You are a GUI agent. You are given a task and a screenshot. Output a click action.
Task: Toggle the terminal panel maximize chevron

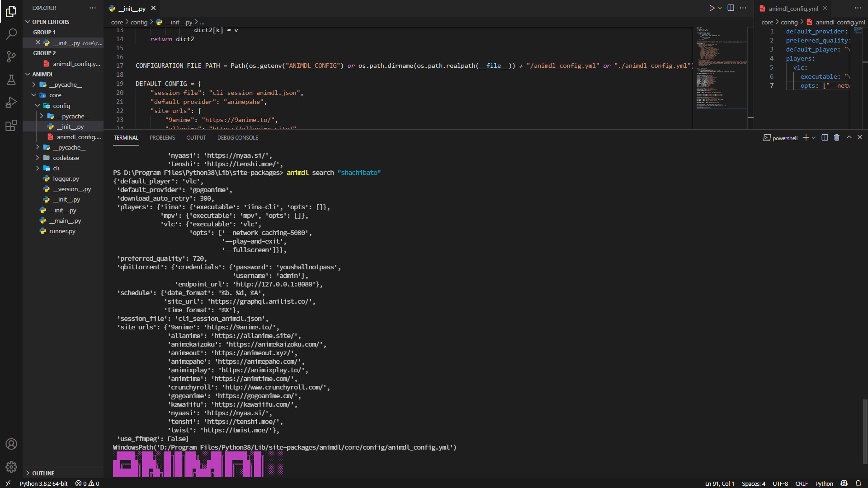point(849,137)
